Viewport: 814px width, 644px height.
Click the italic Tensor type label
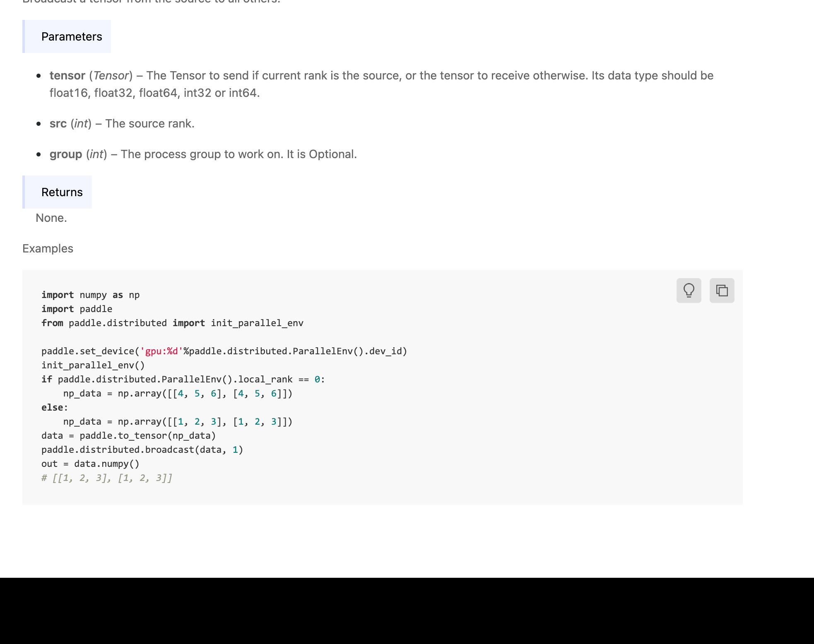click(111, 76)
